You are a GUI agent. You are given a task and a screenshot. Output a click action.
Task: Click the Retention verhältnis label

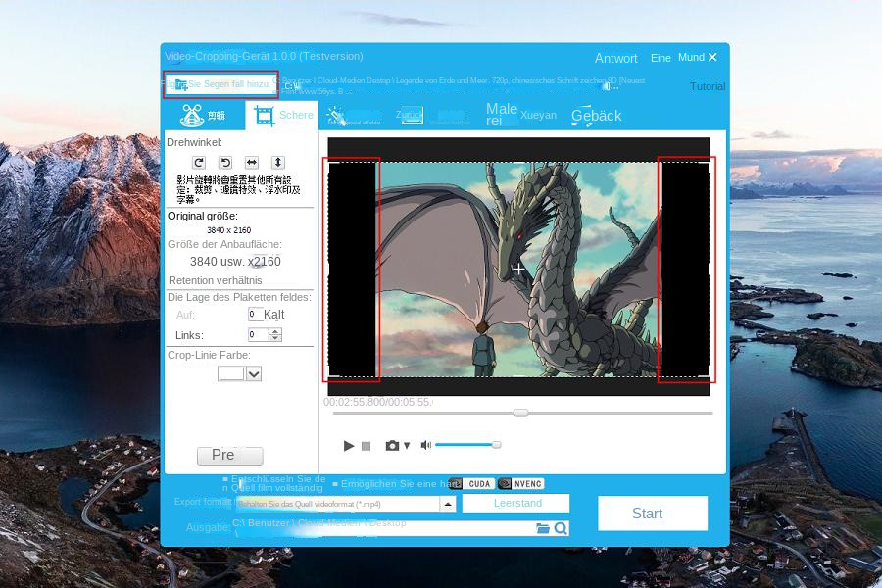tap(215, 280)
